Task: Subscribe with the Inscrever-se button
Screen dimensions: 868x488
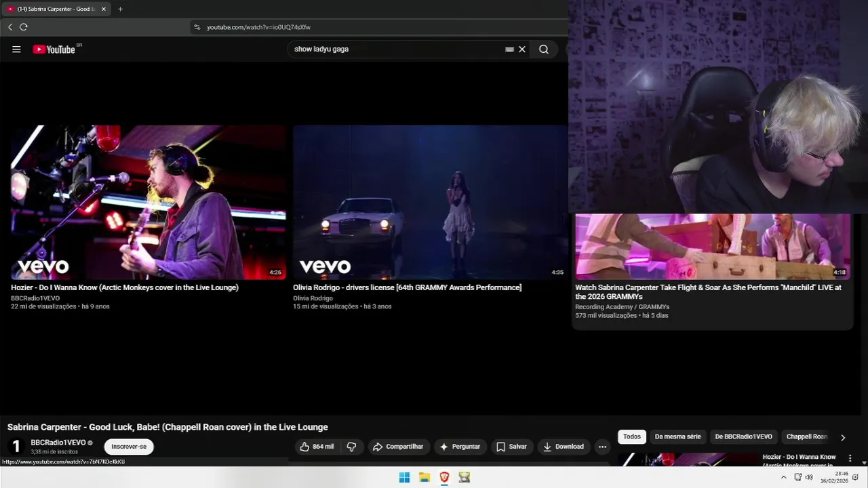Action: click(129, 447)
